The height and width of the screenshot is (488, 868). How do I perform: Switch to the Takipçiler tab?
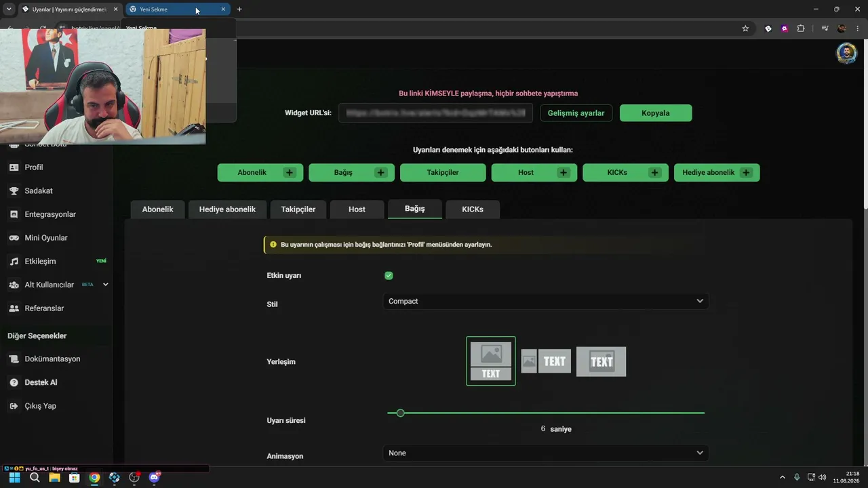click(x=298, y=209)
